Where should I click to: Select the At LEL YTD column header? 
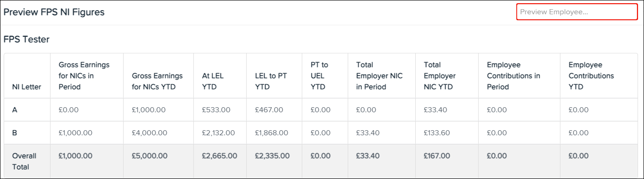pos(213,81)
